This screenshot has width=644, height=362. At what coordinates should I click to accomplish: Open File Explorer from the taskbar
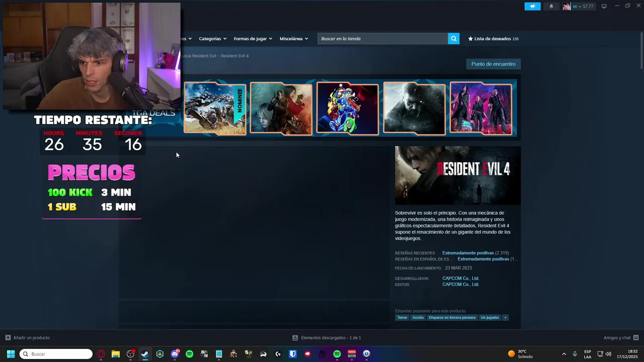click(x=116, y=354)
